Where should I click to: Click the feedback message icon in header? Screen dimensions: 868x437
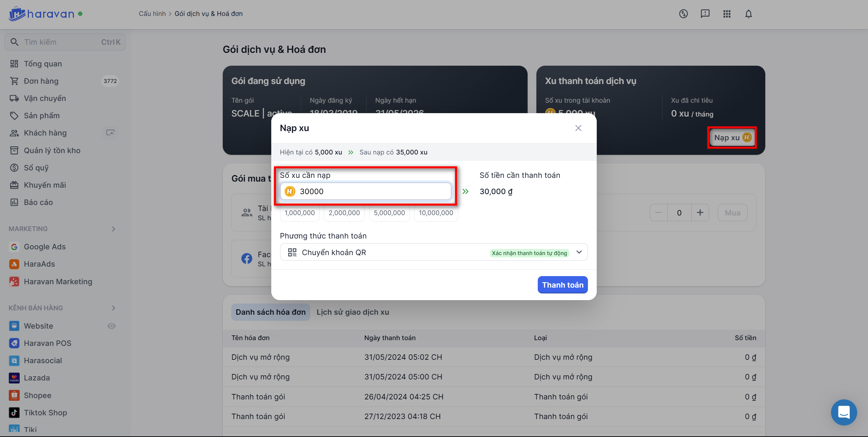tap(705, 14)
